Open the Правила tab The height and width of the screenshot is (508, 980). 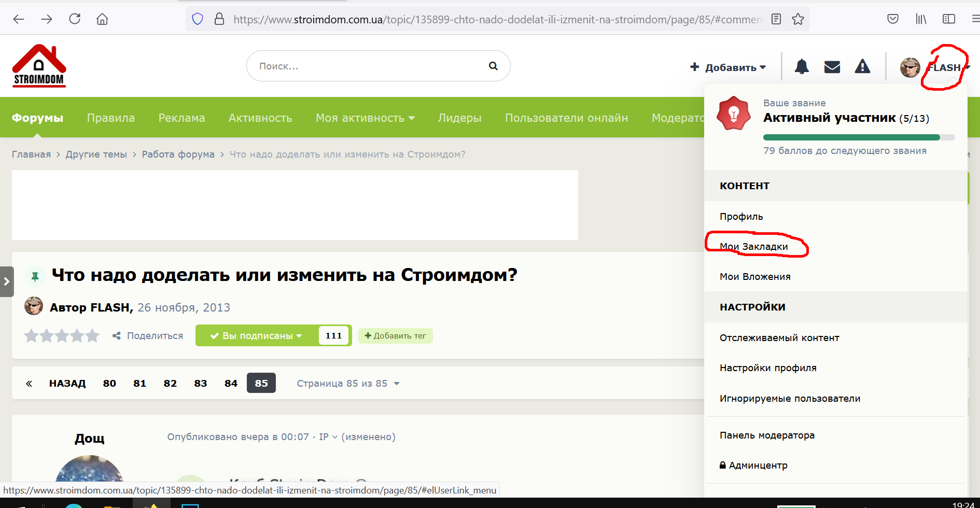coord(111,118)
